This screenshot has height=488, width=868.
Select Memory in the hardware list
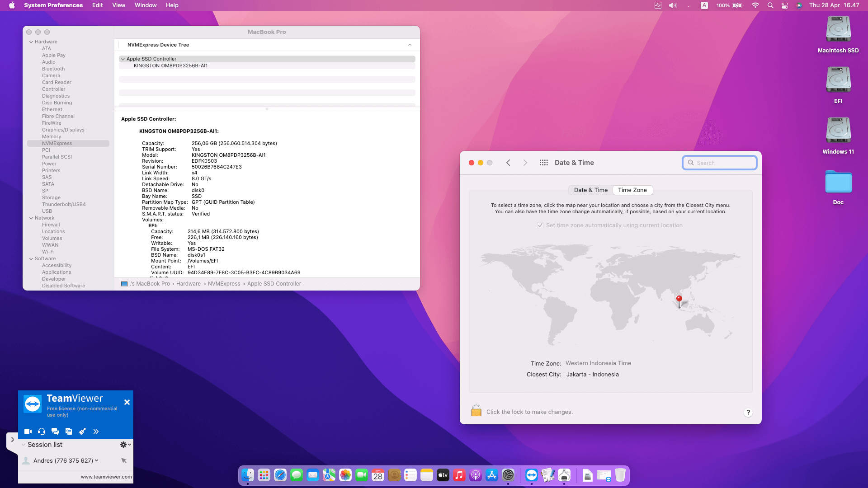click(52, 137)
